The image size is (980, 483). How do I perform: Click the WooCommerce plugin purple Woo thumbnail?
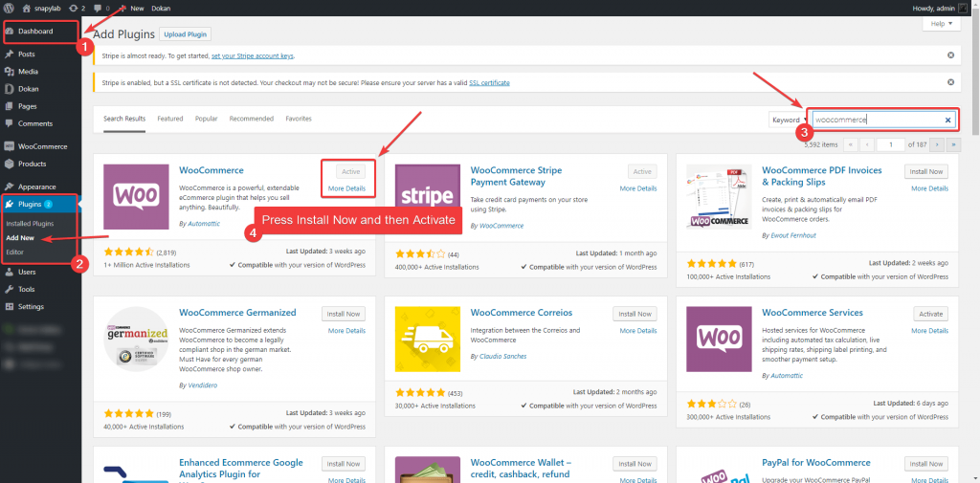pyautogui.click(x=136, y=197)
